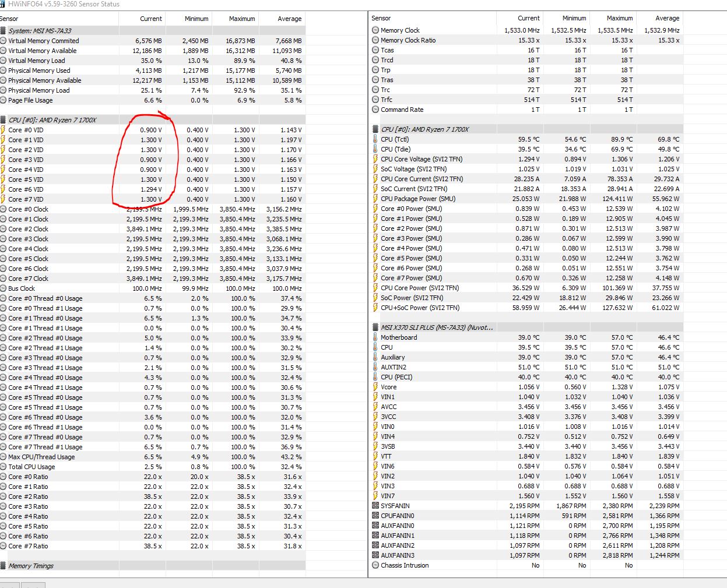Click the thermometer icon beside CPU (Tctl)
This screenshot has width=727, height=588.
coord(375,139)
